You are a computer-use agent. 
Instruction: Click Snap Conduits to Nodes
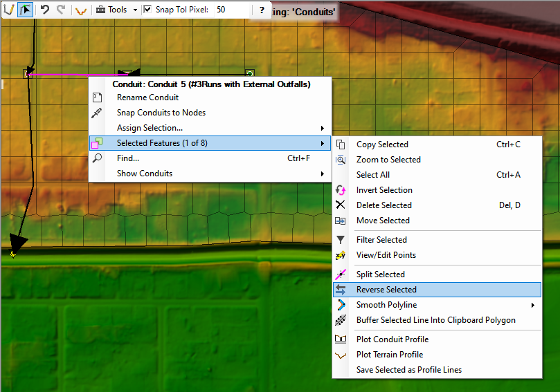click(161, 113)
